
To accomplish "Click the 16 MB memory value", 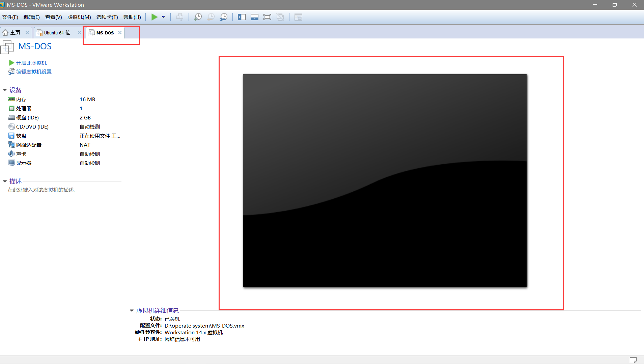I will click(x=87, y=99).
